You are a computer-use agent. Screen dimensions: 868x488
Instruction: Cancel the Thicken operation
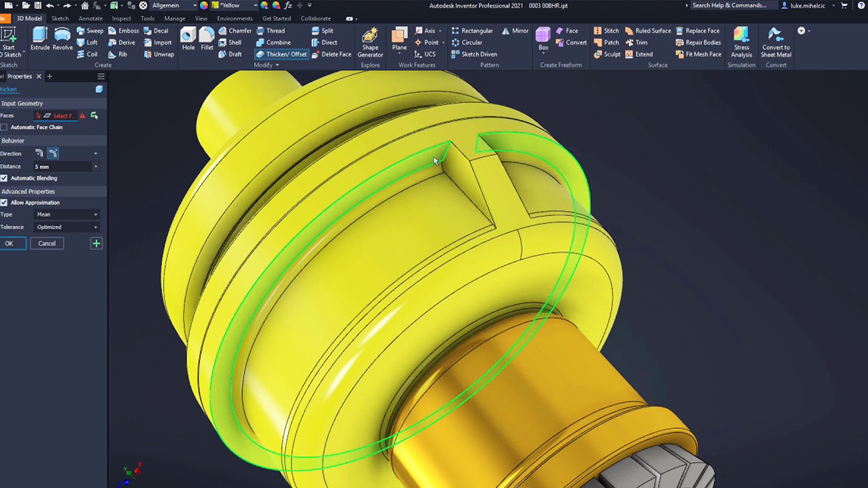[47, 243]
